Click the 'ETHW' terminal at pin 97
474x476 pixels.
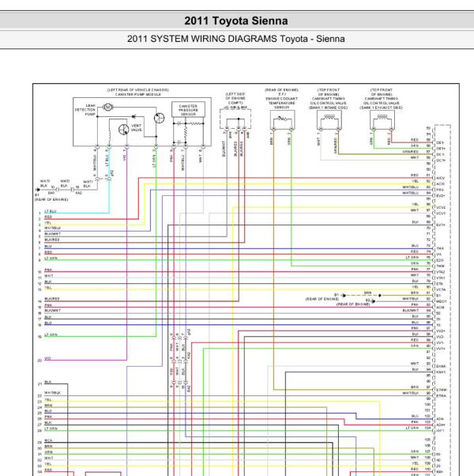[442, 390]
